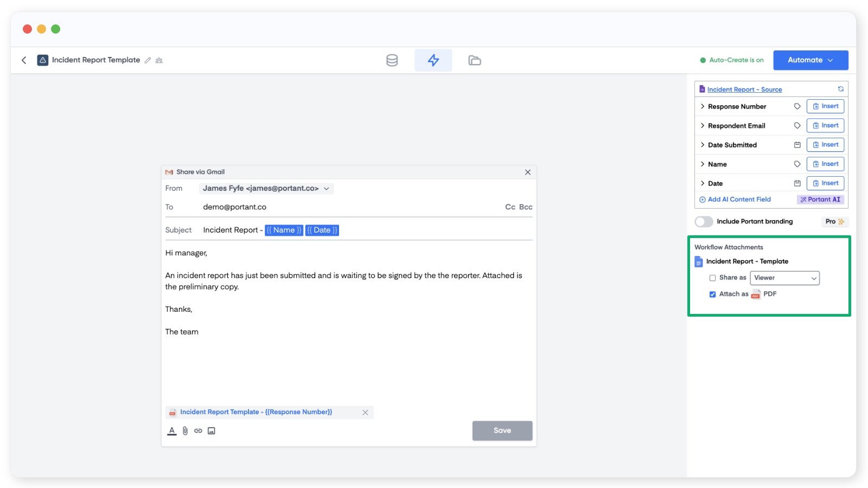Enable the Share as checkbox

(x=712, y=278)
